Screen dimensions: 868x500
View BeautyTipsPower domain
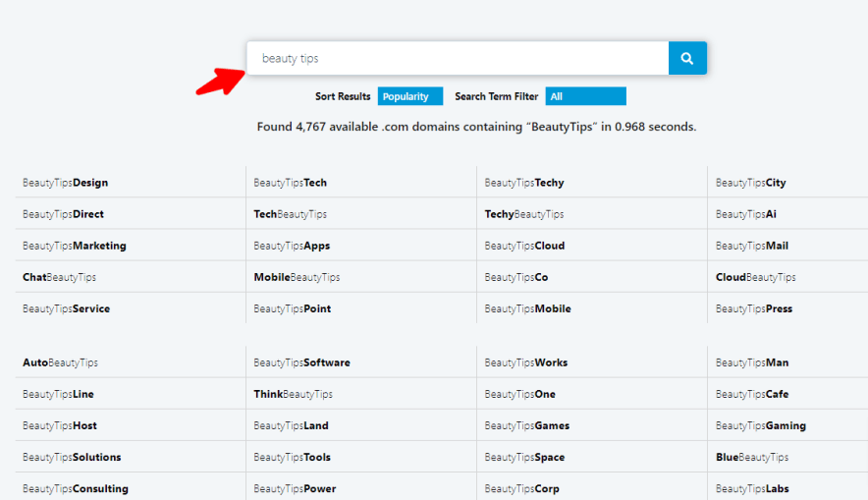click(x=295, y=489)
